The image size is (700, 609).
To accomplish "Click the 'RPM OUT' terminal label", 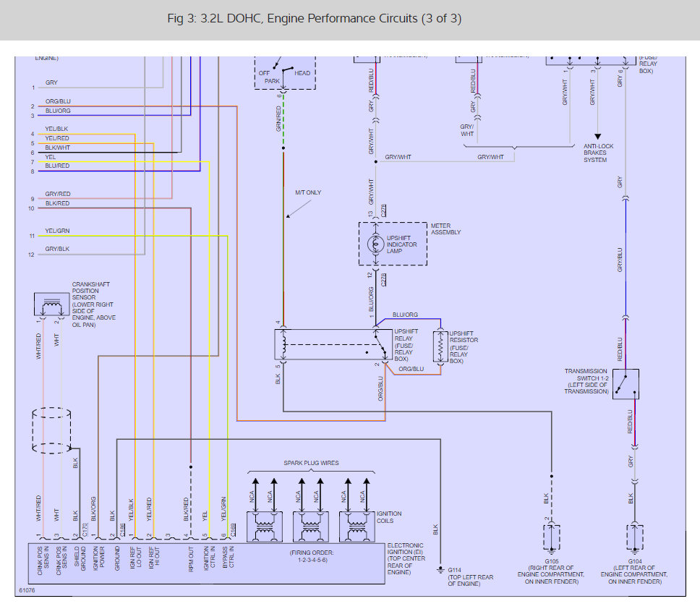I will pyautogui.click(x=191, y=559).
